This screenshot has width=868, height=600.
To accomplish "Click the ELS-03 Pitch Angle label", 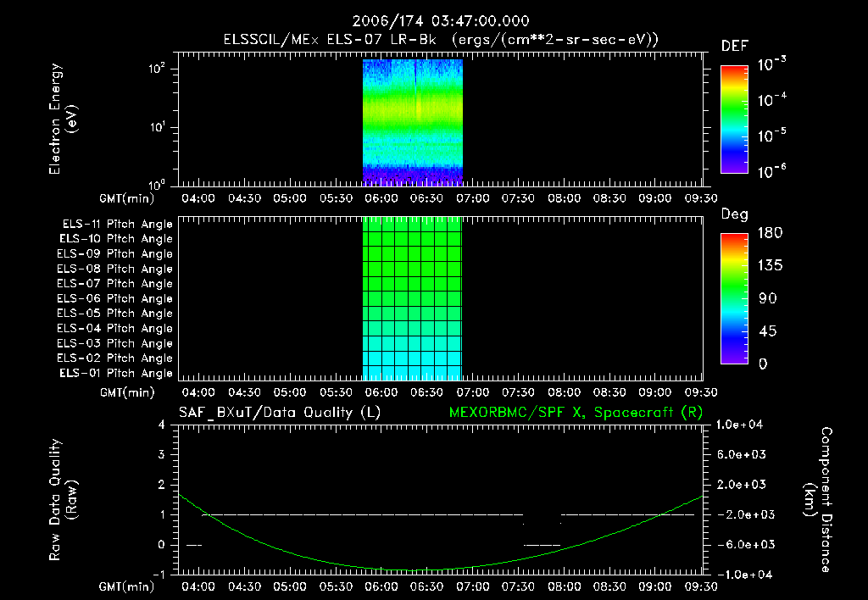I will 114,343.
